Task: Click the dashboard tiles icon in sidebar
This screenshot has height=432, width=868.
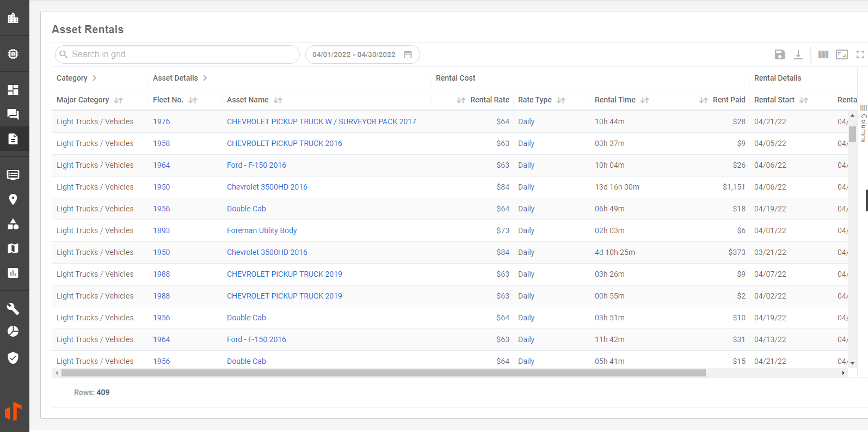Action: [13, 90]
